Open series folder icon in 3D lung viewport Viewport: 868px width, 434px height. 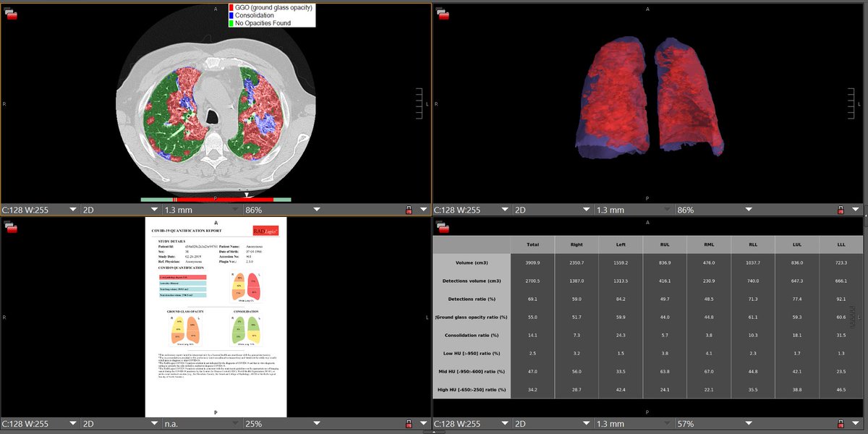(443, 14)
